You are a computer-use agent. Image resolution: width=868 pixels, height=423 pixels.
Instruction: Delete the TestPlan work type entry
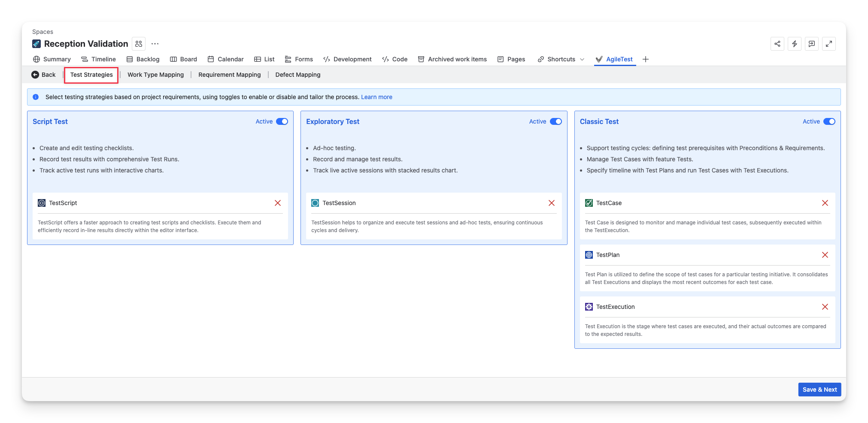(825, 255)
